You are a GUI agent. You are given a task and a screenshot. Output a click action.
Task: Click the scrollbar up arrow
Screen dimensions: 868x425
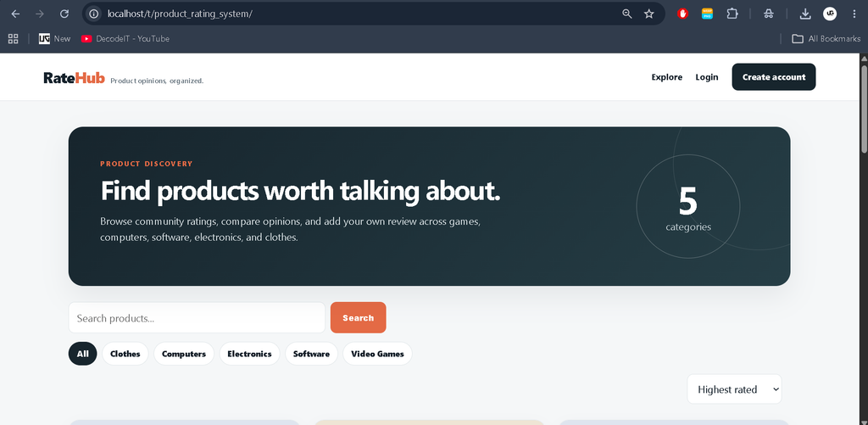click(x=864, y=59)
